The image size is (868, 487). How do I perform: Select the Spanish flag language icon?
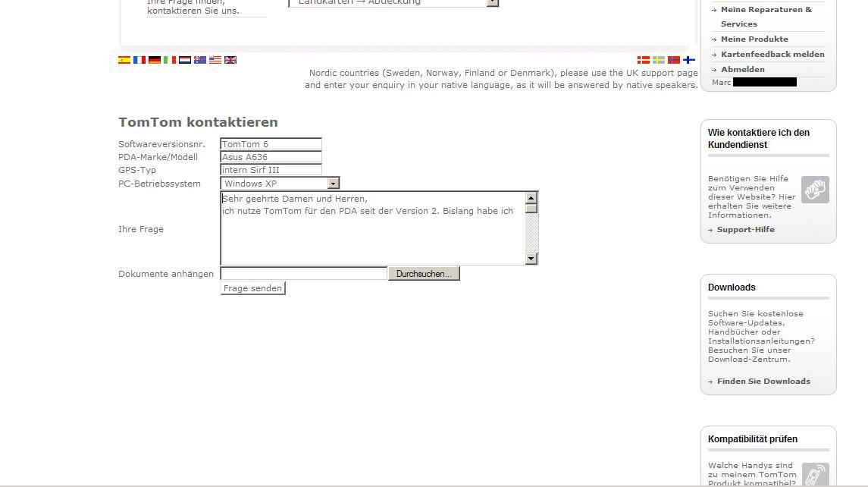[124, 60]
